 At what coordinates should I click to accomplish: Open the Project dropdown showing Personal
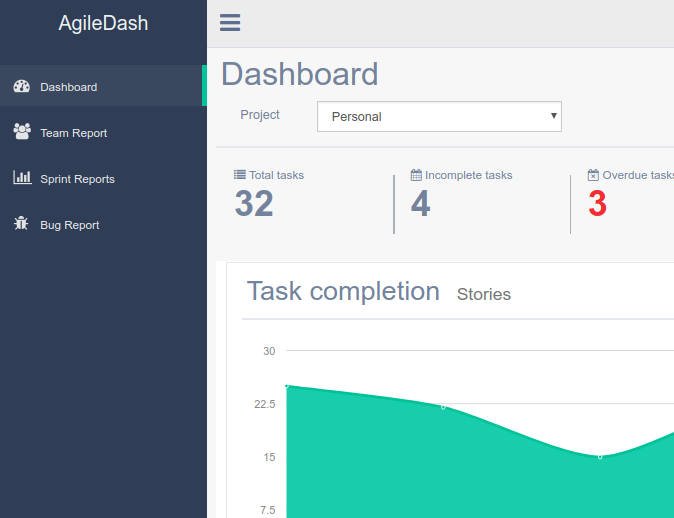439,116
